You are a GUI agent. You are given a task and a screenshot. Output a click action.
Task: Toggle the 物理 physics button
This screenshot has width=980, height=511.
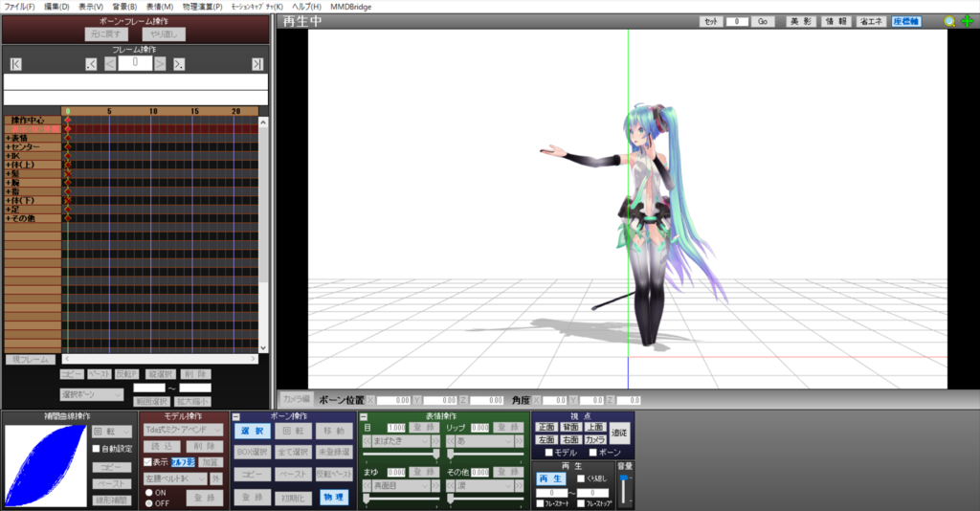click(333, 498)
